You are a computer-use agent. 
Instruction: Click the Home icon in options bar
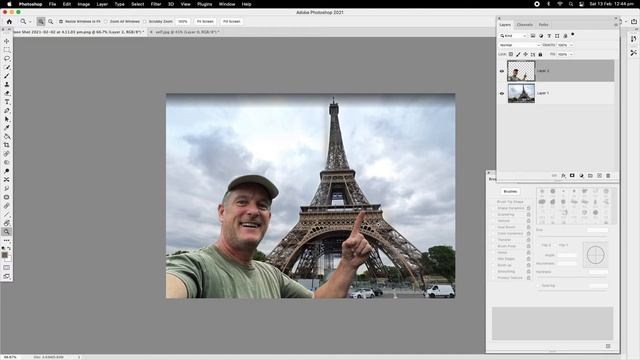point(9,21)
